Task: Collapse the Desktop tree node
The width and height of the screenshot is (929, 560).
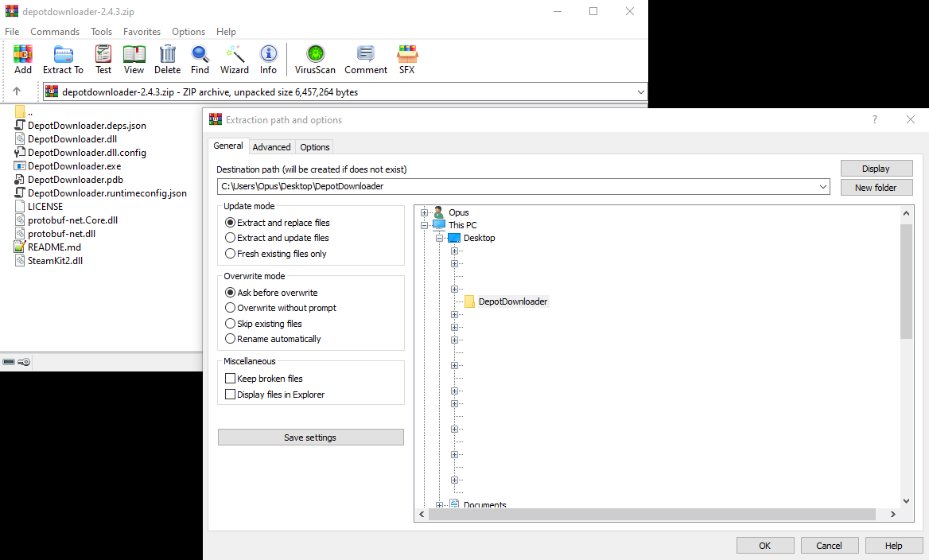Action: pyautogui.click(x=439, y=238)
